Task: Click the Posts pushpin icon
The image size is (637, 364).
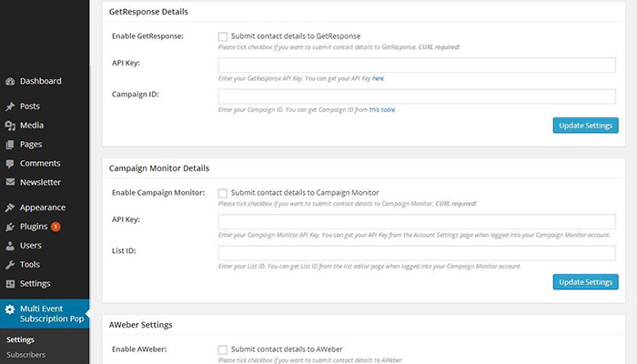Action: [x=10, y=106]
